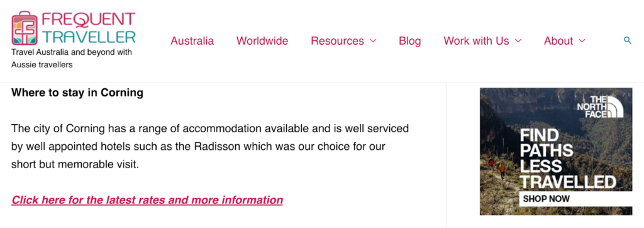Image resolution: width=644 pixels, height=228 pixels.
Task: Open the North Face hiking ad image
Action: 556,151
